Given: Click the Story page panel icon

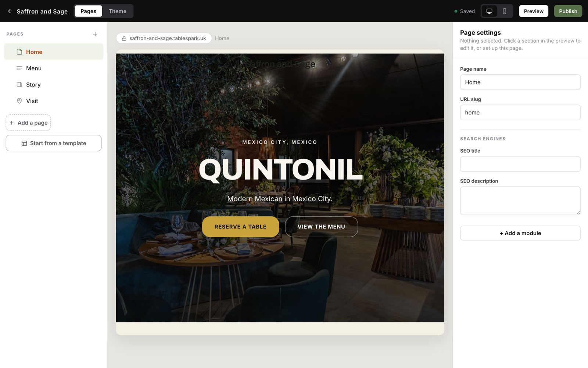Looking at the screenshot, I should (x=19, y=85).
